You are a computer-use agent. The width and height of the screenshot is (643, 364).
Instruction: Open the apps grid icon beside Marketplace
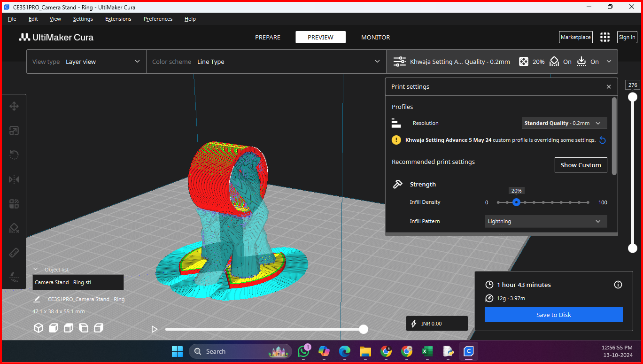point(605,37)
